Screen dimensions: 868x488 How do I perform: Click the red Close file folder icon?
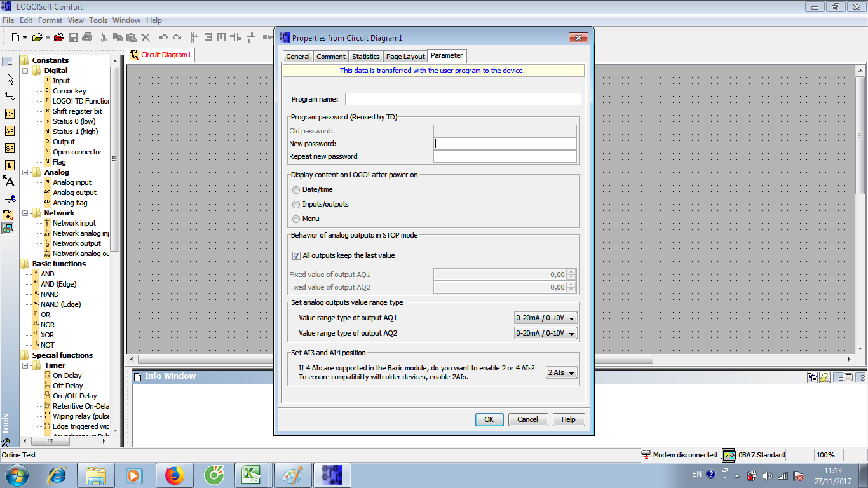coord(58,37)
